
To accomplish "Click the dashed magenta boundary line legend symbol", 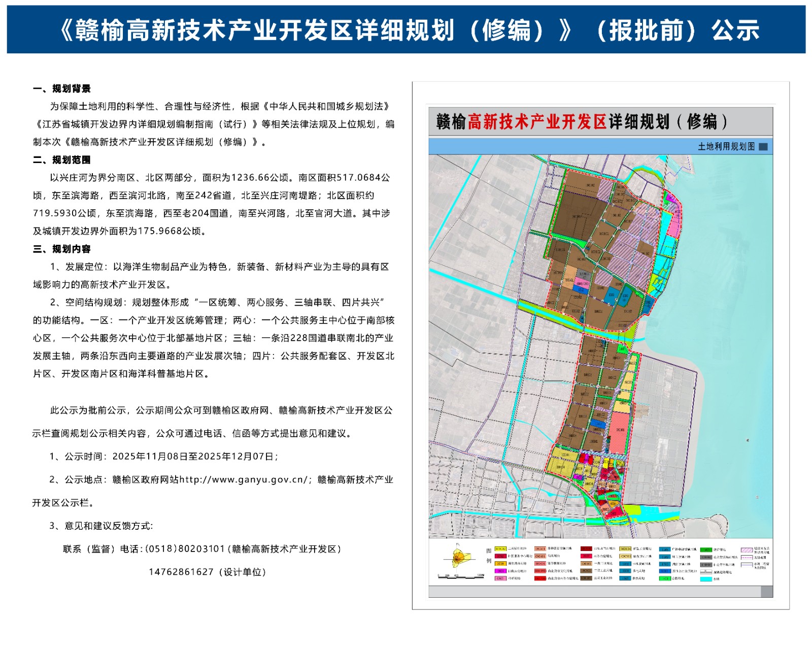I will click(x=747, y=557).
